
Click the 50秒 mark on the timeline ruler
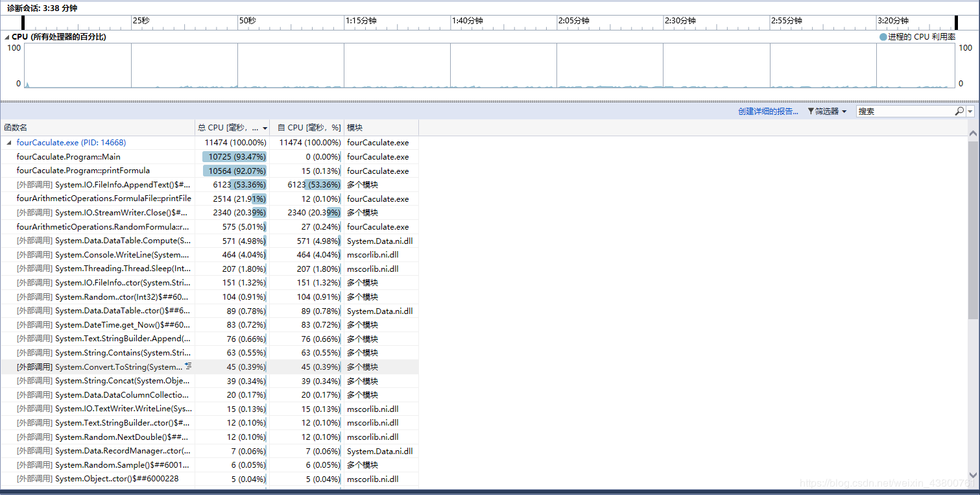pyautogui.click(x=247, y=21)
